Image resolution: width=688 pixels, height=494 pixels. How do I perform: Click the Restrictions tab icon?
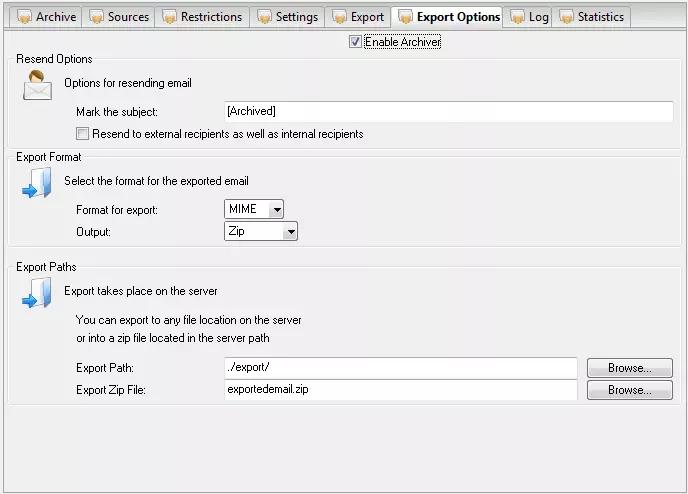click(169, 17)
